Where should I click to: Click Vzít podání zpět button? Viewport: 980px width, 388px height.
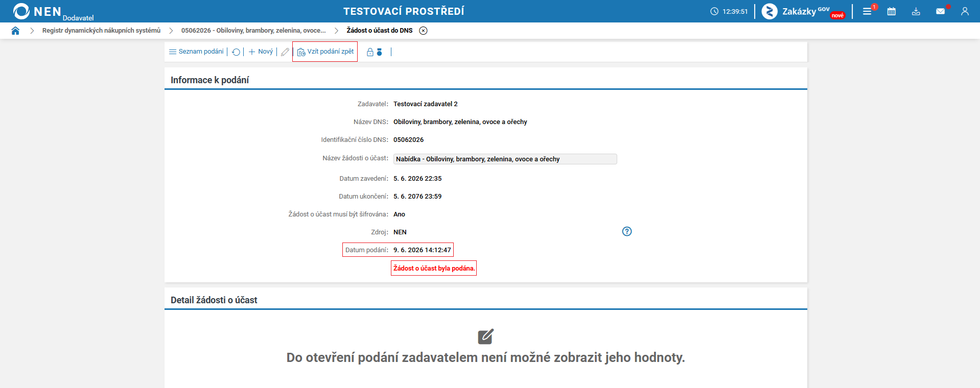[x=325, y=52]
